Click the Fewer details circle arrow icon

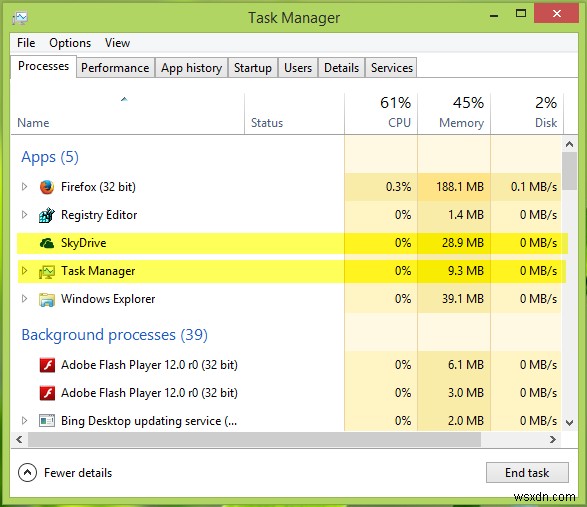(x=27, y=473)
